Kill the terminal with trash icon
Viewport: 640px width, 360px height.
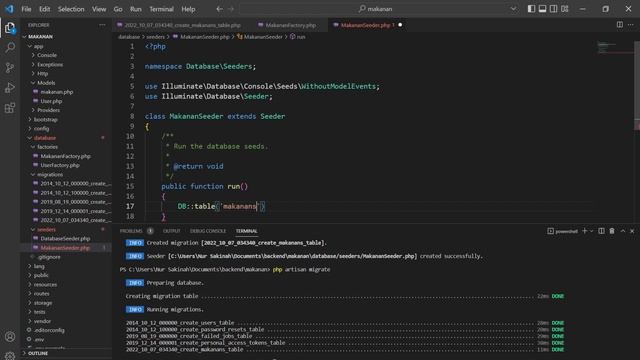tap(612, 231)
